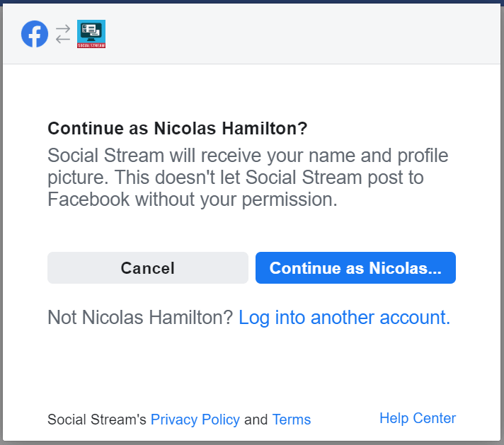Viewport: 504px width, 445px height.
Task: Open the Terms link
Action: 292,420
